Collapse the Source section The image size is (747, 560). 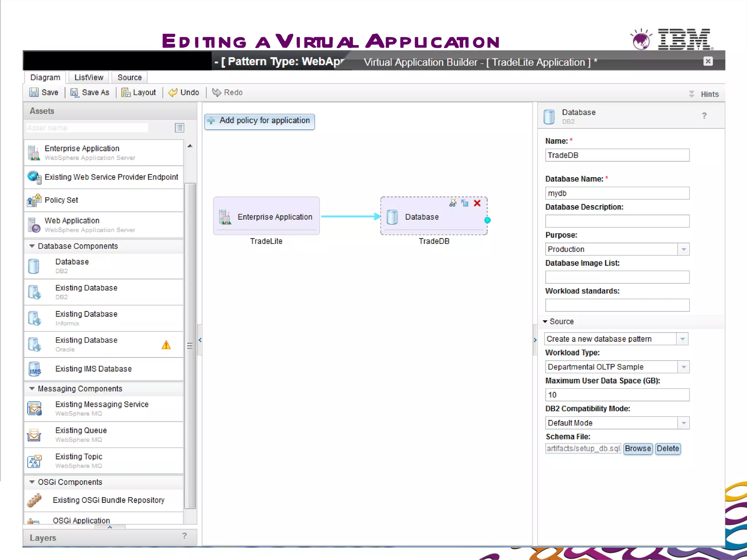pos(545,322)
